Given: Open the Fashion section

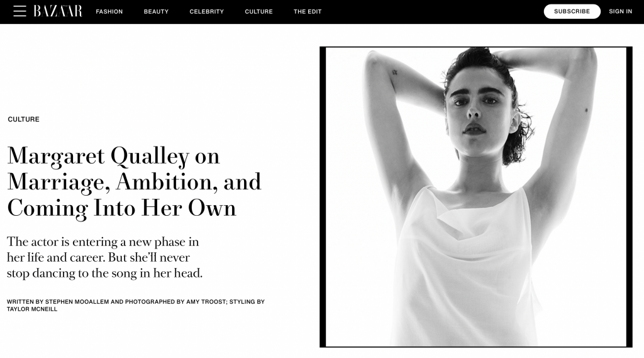Looking at the screenshot, I should [109, 11].
